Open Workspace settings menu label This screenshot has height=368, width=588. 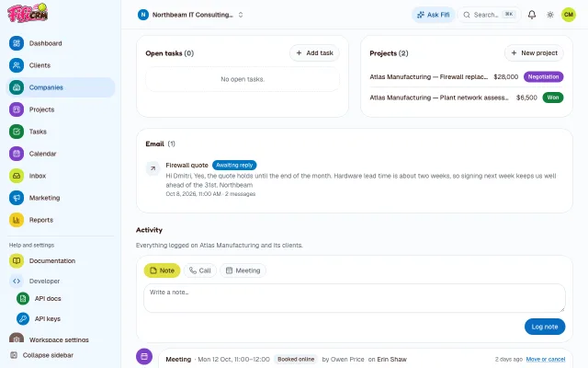(x=59, y=339)
